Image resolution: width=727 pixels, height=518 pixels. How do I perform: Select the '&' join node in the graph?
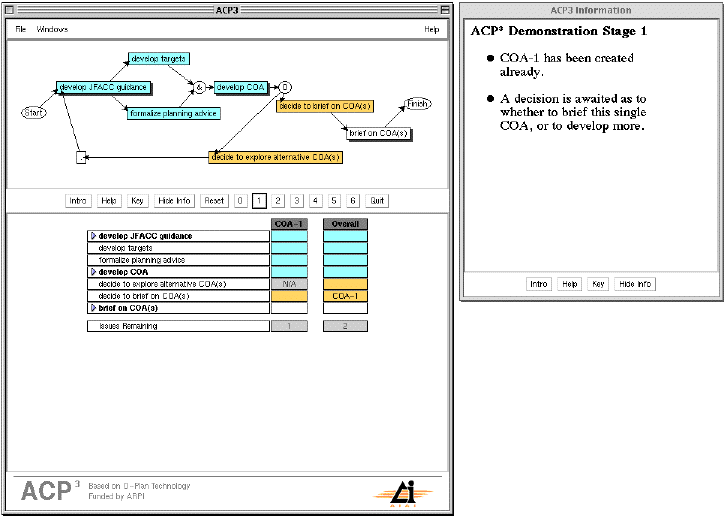tap(199, 88)
